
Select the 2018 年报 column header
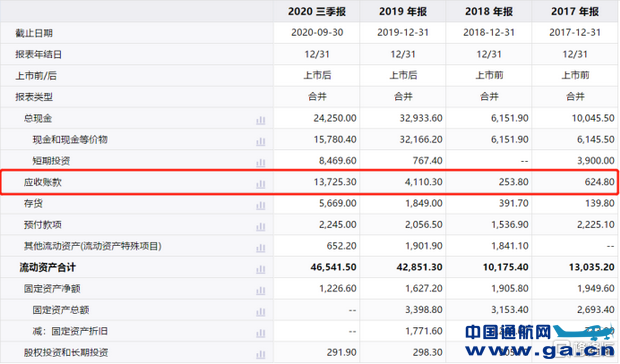point(489,11)
